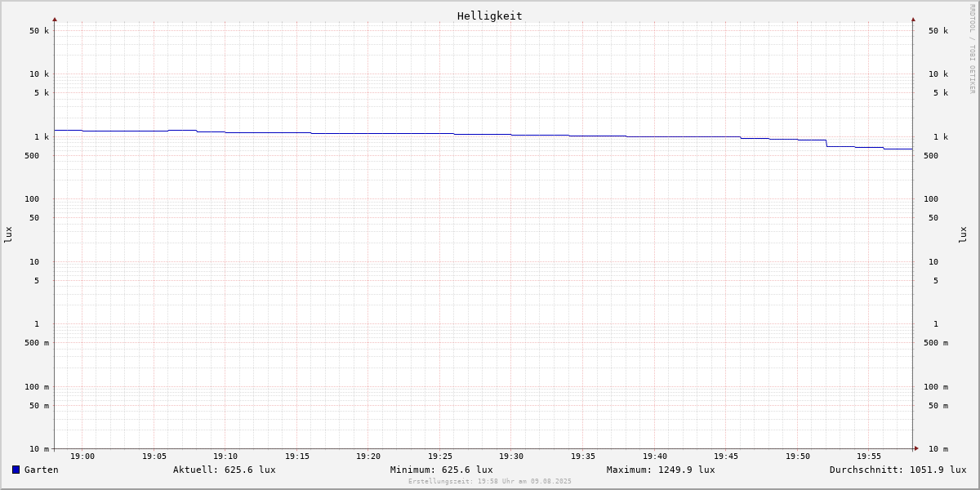
Task: Select the Maximum: 1249.9 lux value
Action: [x=661, y=470]
